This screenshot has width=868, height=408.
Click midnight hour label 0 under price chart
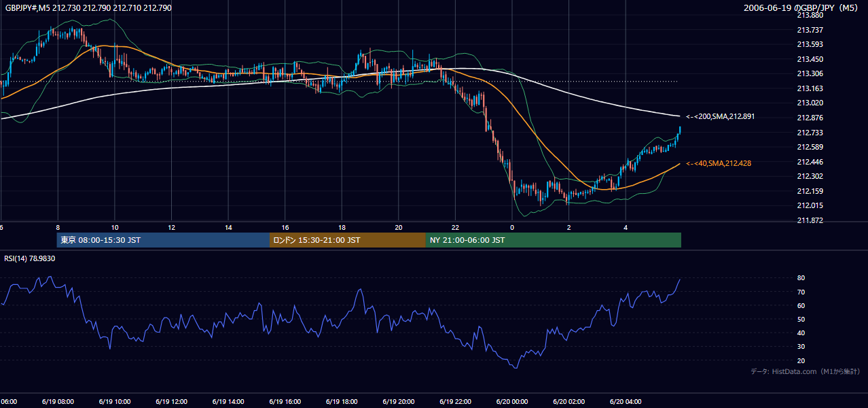[x=512, y=228]
